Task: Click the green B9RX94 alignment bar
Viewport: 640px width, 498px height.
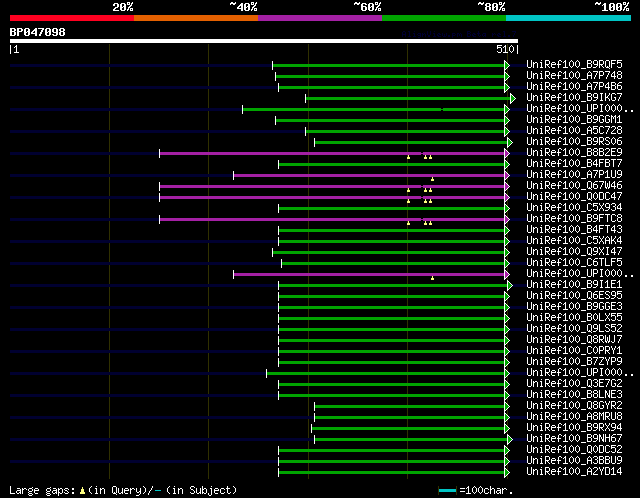Action: (408, 429)
